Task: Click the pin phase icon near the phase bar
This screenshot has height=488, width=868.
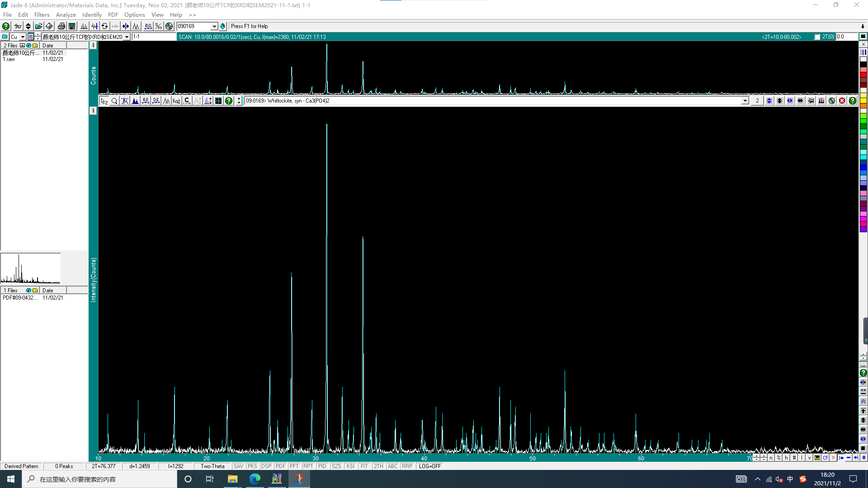Action: [811, 100]
